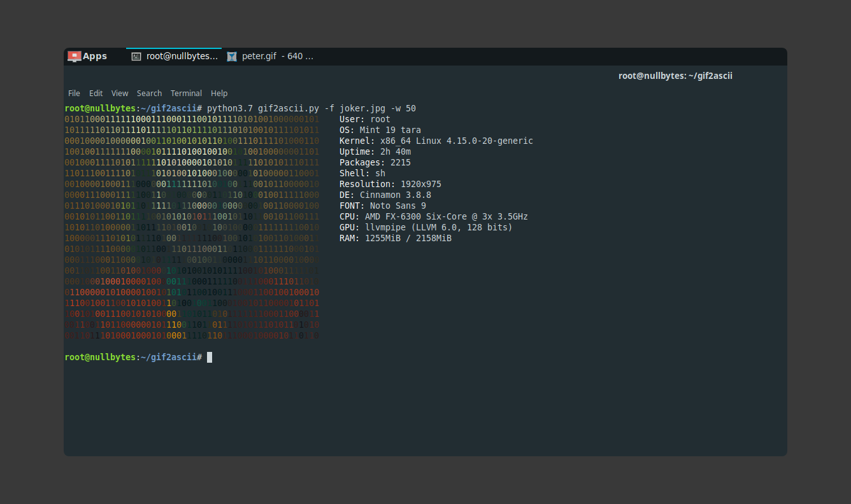The height and width of the screenshot is (504, 851).
Task: Click the 'User: root' line
Action: pyautogui.click(x=365, y=119)
